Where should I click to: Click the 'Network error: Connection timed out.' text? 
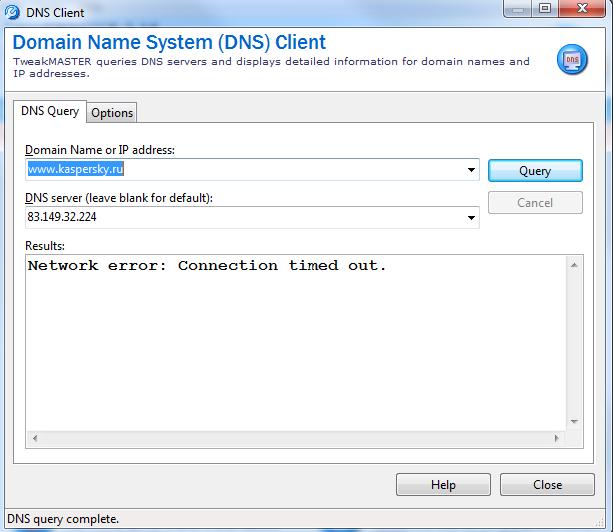click(x=207, y=266)
